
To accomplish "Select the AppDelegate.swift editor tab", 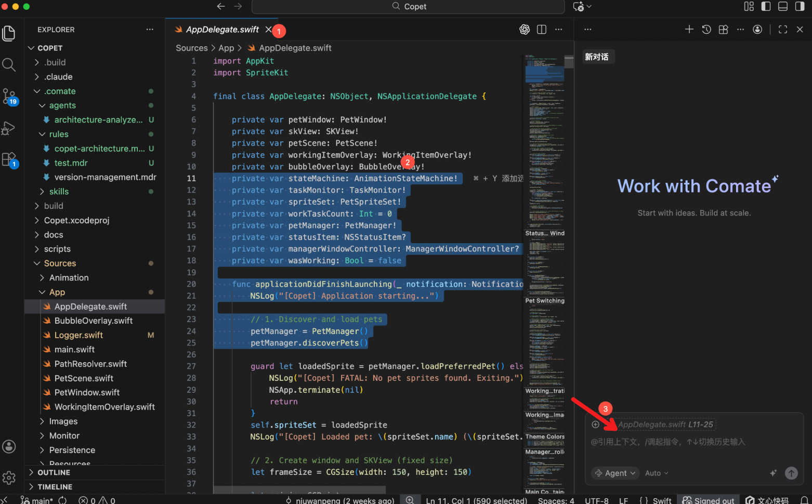I will coord(222,30).
